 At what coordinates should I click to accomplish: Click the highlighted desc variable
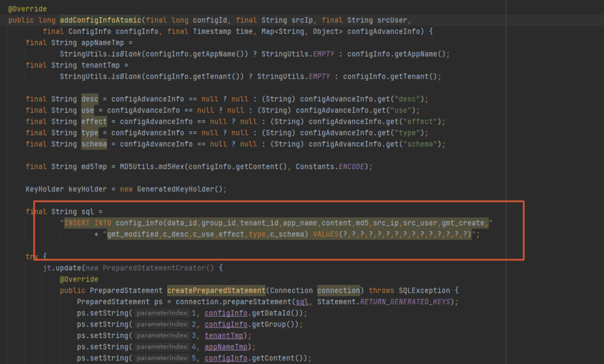tap(90, 99)
